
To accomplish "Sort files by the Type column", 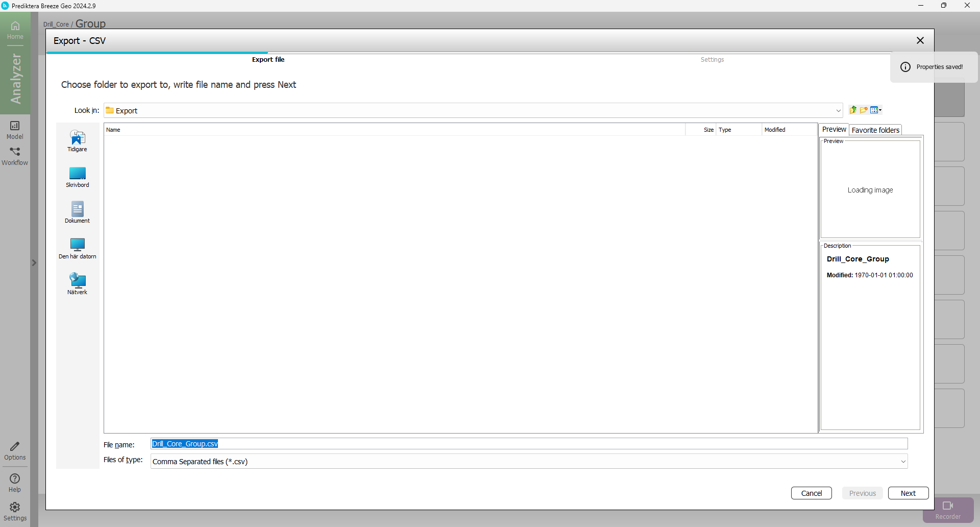I will click(x=738, y=130).
